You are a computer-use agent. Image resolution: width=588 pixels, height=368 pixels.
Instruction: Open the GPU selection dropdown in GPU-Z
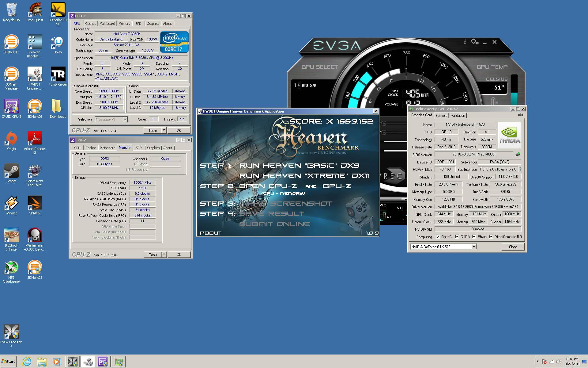point(474,247)
